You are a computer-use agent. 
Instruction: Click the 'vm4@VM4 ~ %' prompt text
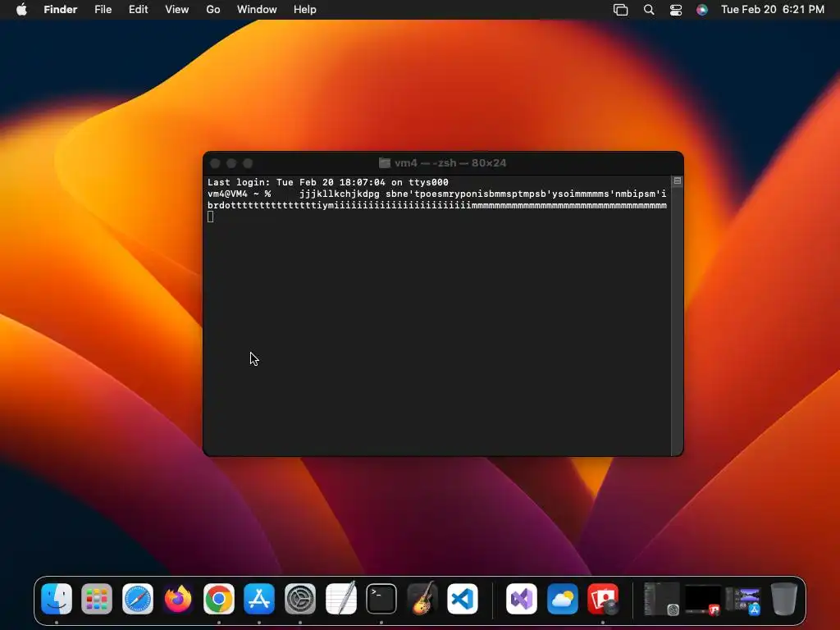tap(239, 194)
